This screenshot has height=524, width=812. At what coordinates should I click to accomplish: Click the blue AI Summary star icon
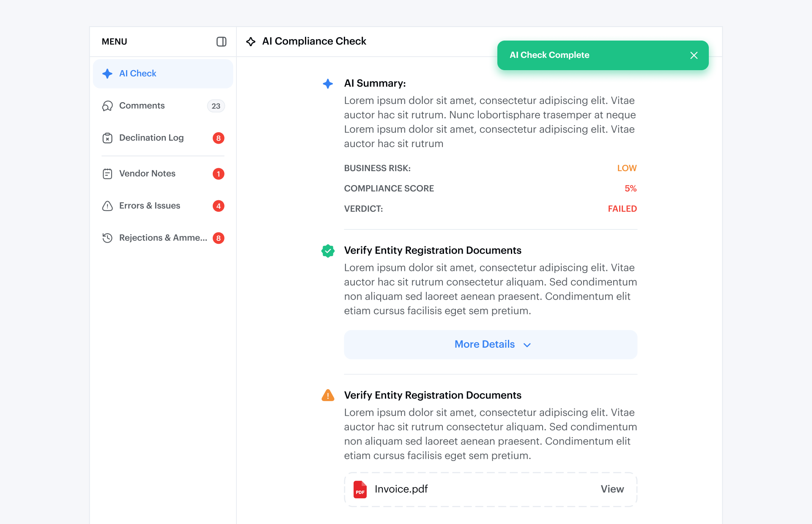coord(328,84)
